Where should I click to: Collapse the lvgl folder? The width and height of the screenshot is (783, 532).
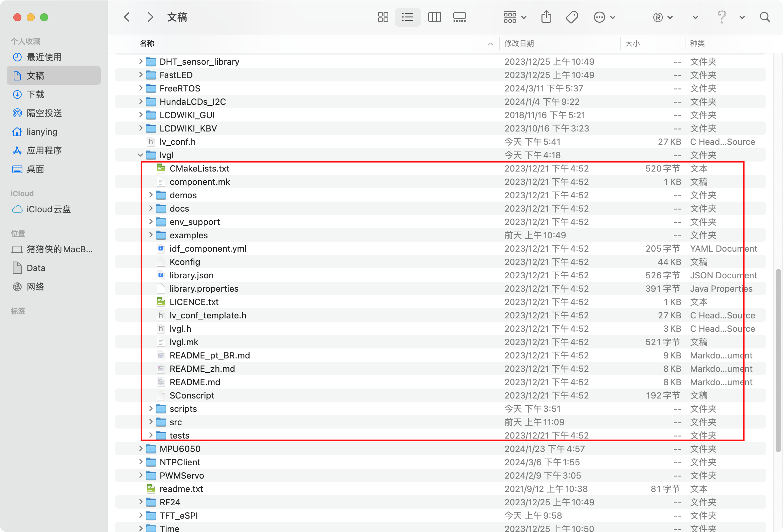pos(140,155)
